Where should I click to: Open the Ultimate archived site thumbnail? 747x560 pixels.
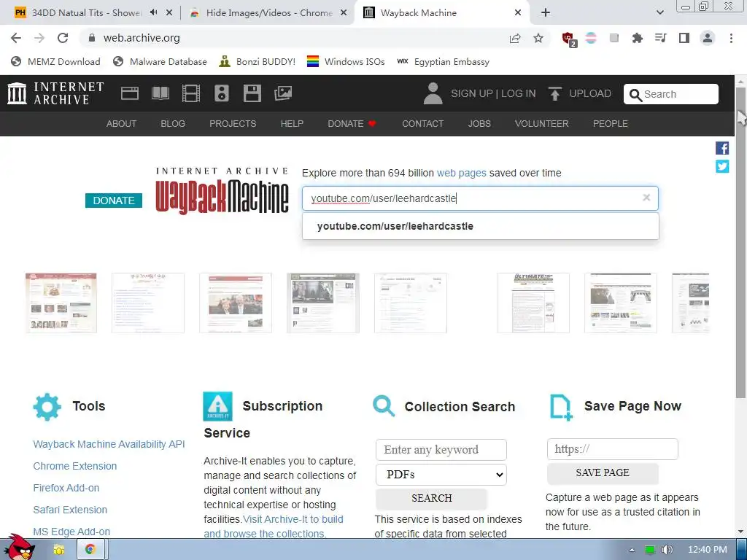[x=533, y=303]
